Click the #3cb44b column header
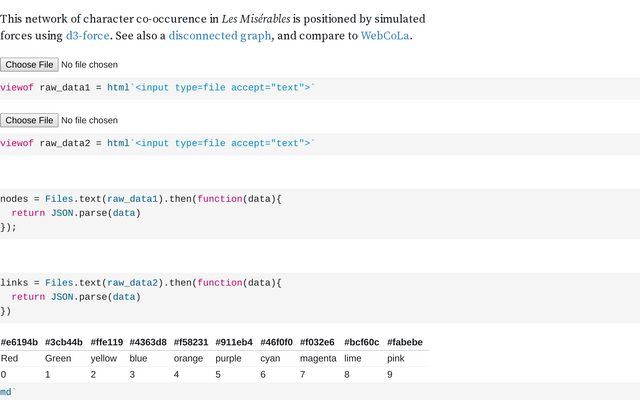 tap(64, 342)
